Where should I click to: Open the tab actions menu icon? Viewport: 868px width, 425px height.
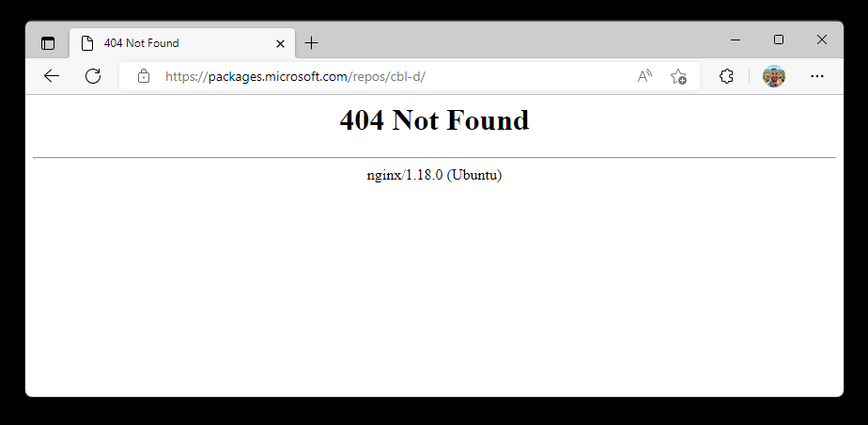pos(48,43)
